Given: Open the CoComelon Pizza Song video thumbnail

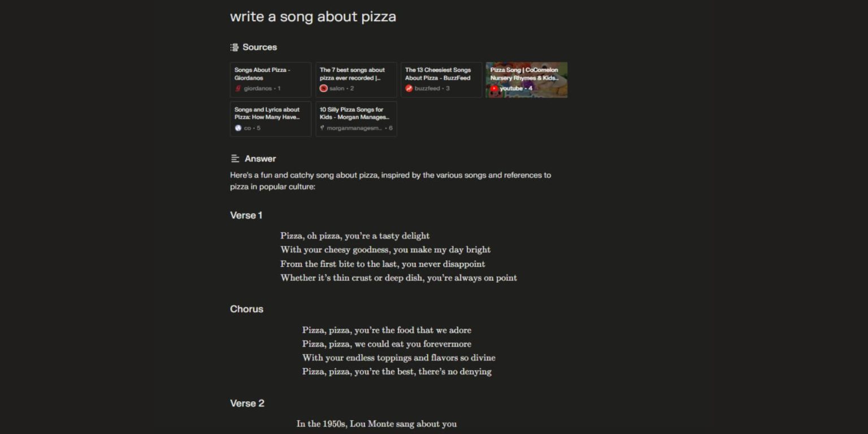Looking at the screenshot, I should 527,80.
